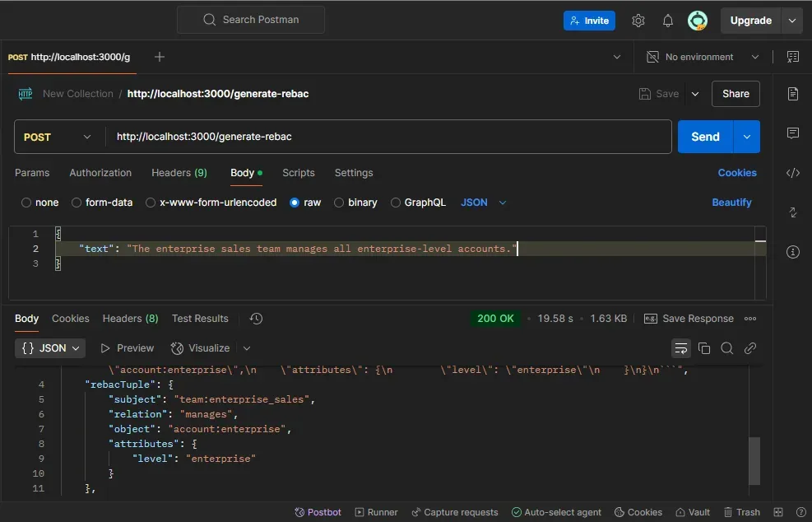
Task: Open the Test Results tab
Action: click(200, 319)
